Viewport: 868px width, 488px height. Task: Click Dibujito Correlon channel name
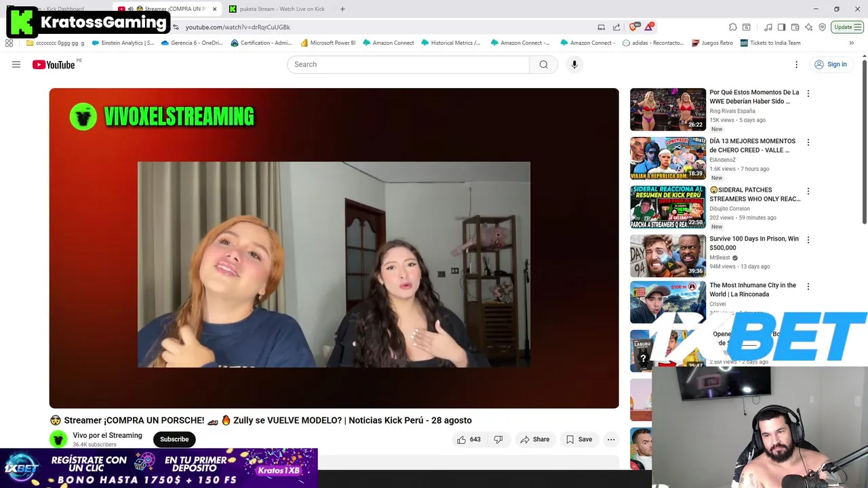pos(730,209)
